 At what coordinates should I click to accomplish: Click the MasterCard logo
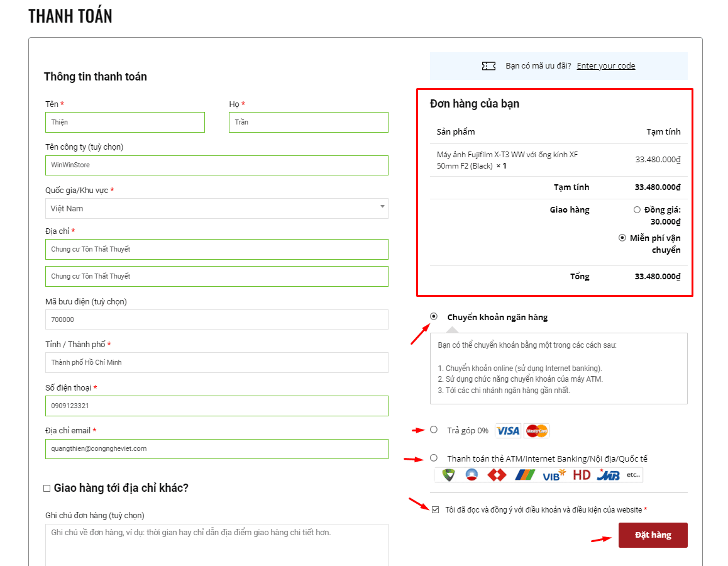click(537, 431)
